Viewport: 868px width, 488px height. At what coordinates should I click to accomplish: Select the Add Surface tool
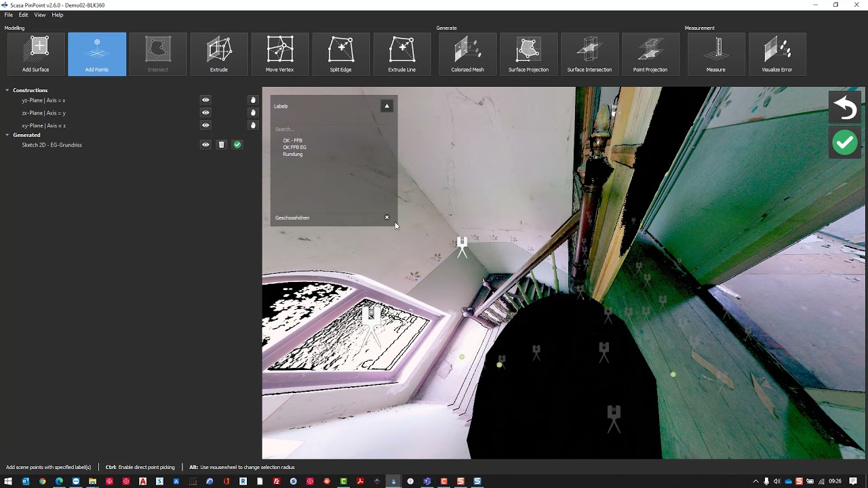tap(36, 54)
